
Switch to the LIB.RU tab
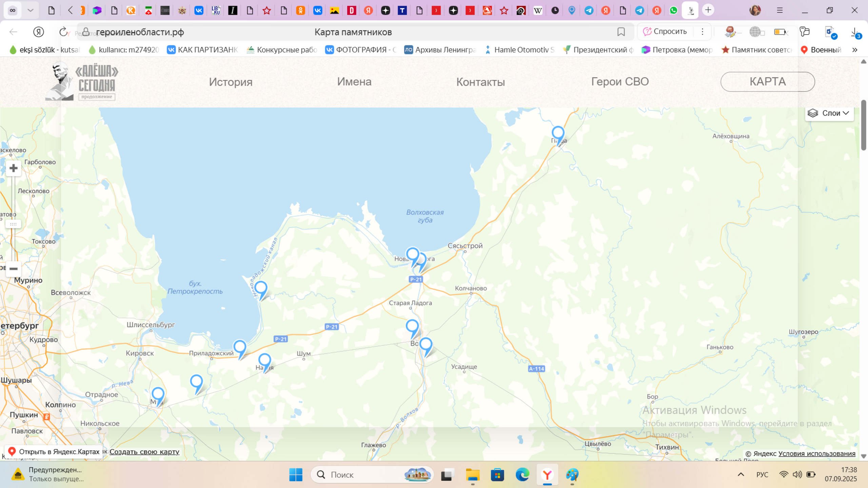pyautogui.click(x=216, y=11)
